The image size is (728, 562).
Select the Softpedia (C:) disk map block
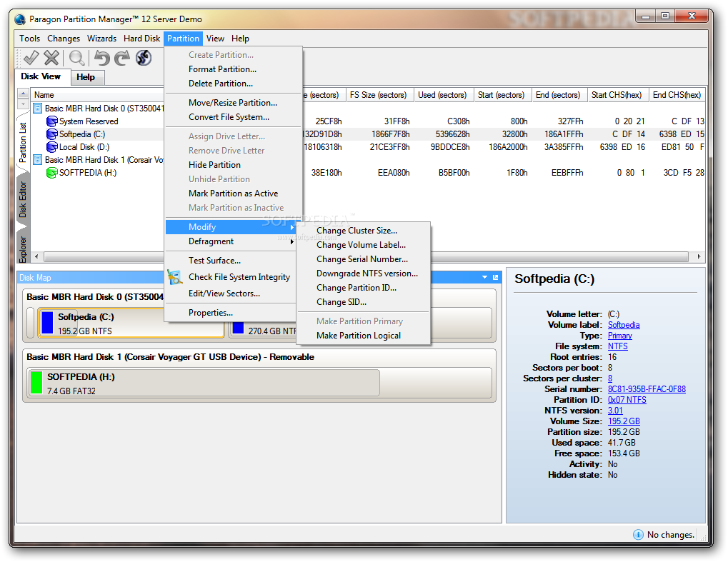click(x=131, y=323)
